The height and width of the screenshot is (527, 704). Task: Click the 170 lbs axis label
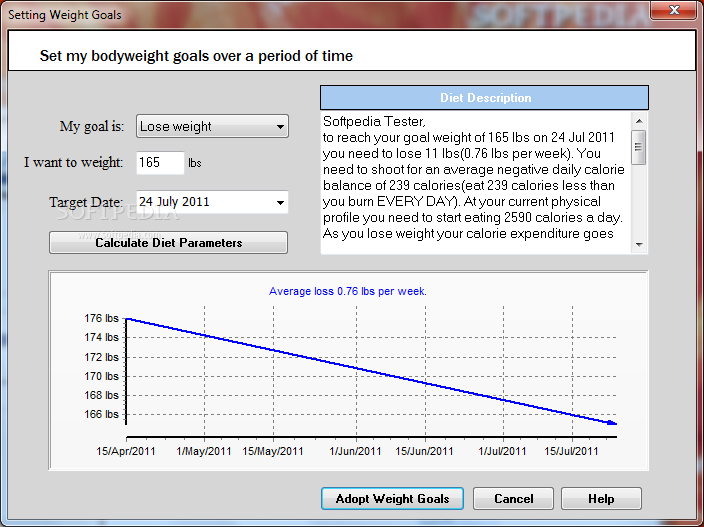click(101, 376)
